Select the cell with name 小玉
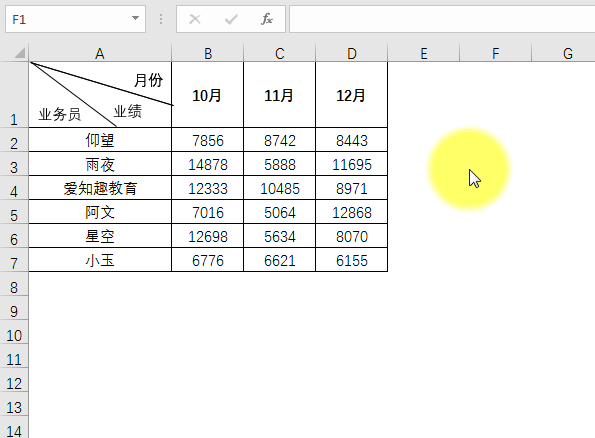Screen dimensions: 595x438 pyautogui.click(x=100, y=260)
